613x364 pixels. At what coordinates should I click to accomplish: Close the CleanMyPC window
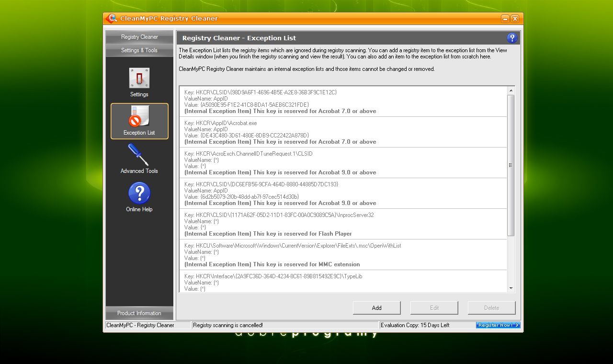click(515, 19)
